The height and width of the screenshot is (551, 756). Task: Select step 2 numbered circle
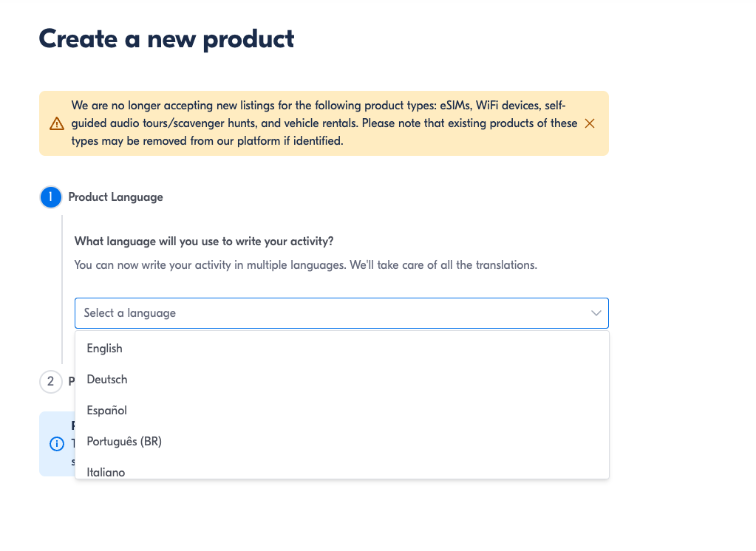tap(51, 382)
